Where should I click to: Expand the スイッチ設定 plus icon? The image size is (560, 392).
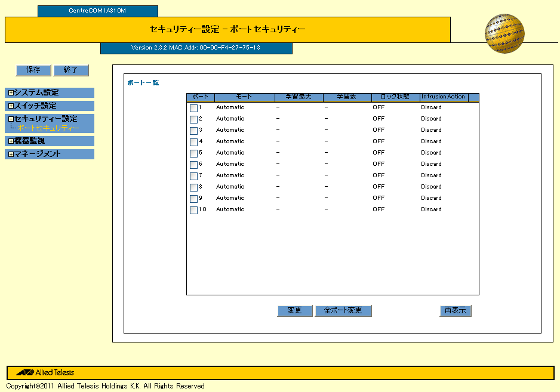11,106
